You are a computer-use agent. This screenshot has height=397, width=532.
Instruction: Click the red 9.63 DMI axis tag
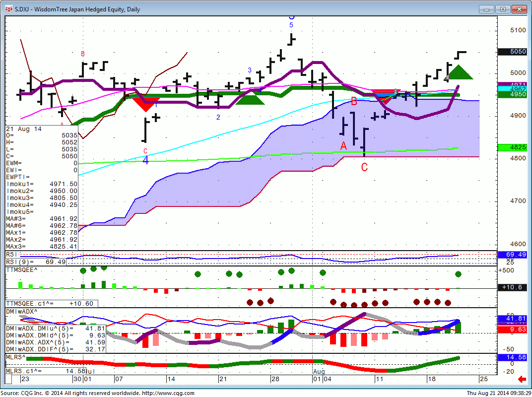(x=512, y=330)
